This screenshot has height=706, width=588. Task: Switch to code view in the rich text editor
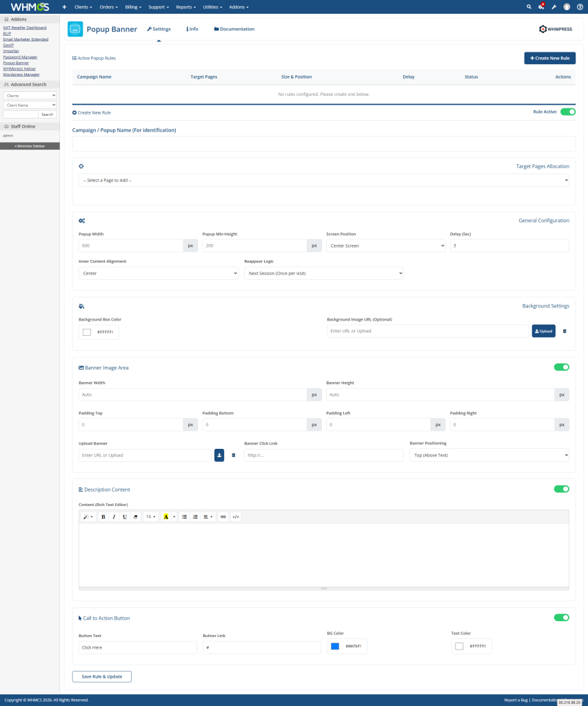tap(235, 516)
